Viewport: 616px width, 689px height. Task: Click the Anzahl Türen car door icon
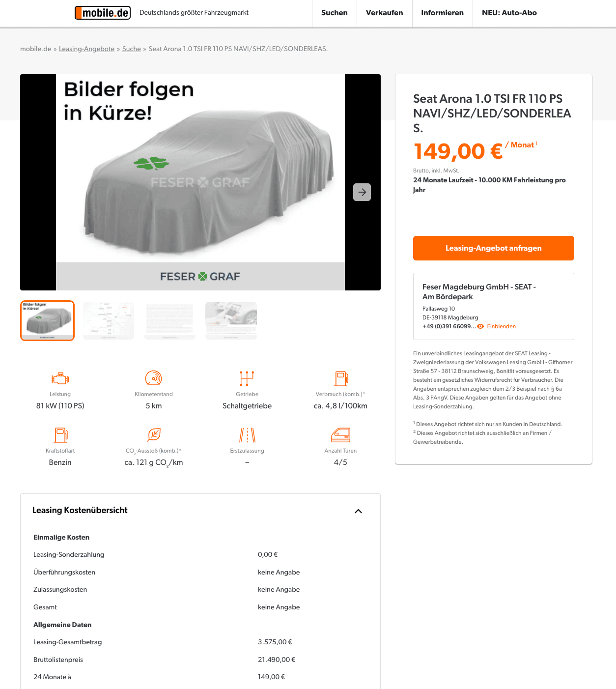pos(340,435)
